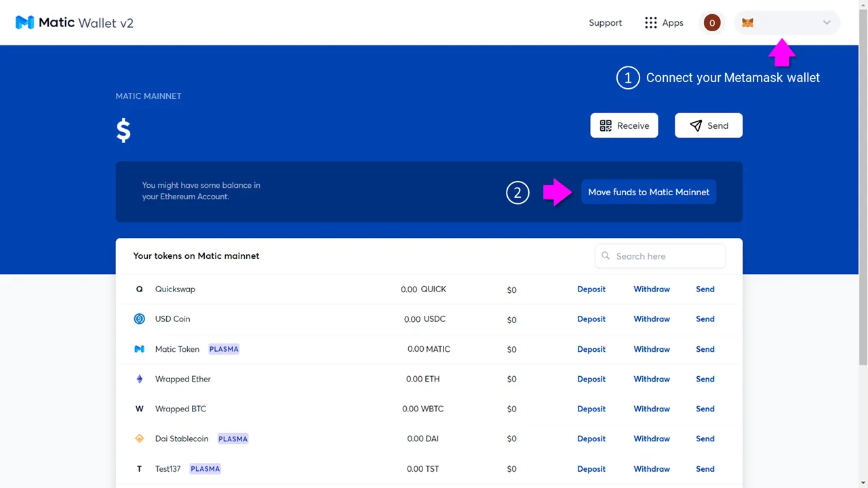
Task: Click the PLASMA badge on Dai Stablecoin
Action: (233, 439)
